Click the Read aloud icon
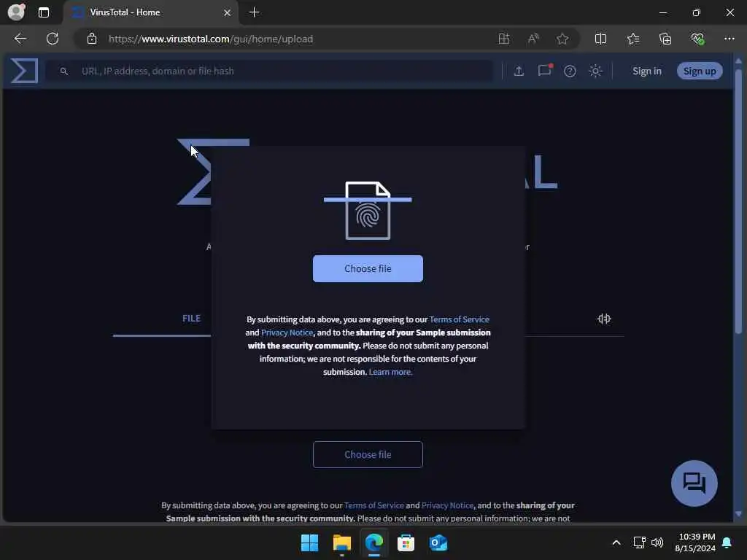The width and height of the screenshot is (747, 560). click(x=533, y=39)
